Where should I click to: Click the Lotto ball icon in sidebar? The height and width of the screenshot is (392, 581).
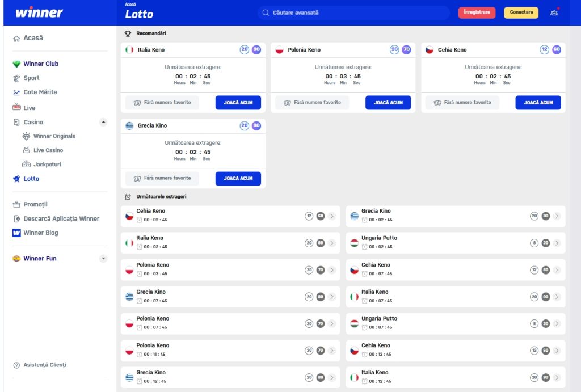tap(16, 179)
